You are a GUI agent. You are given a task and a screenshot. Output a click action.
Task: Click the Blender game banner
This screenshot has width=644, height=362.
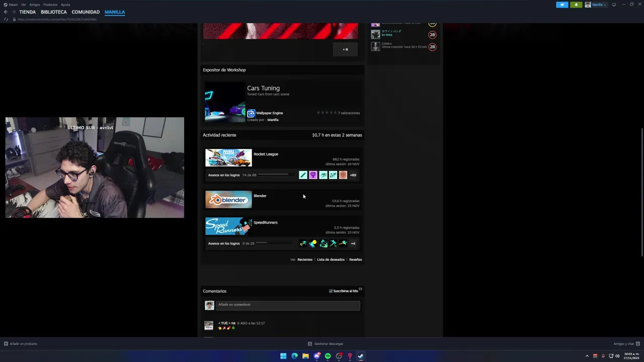click(228, 200)
